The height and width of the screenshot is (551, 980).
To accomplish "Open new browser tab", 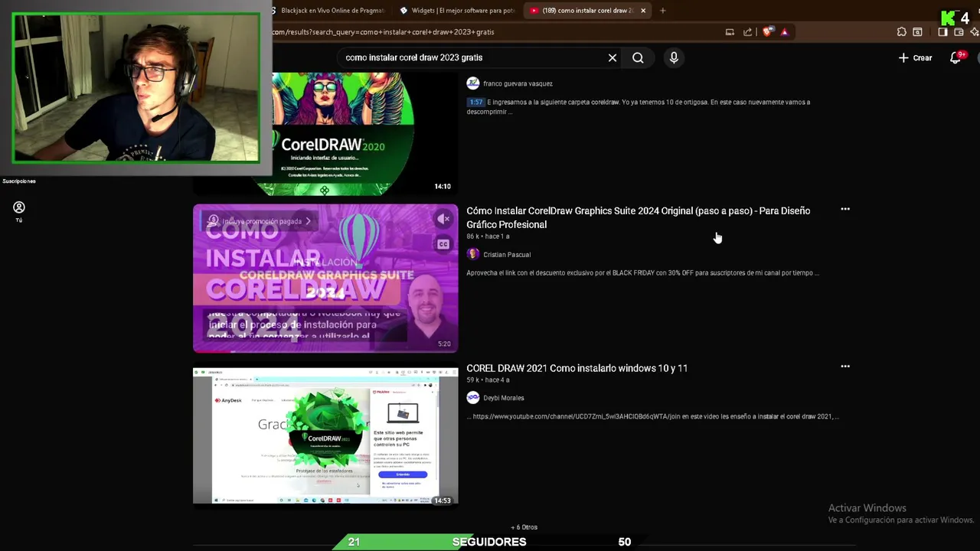I will [x=663, y=11].
